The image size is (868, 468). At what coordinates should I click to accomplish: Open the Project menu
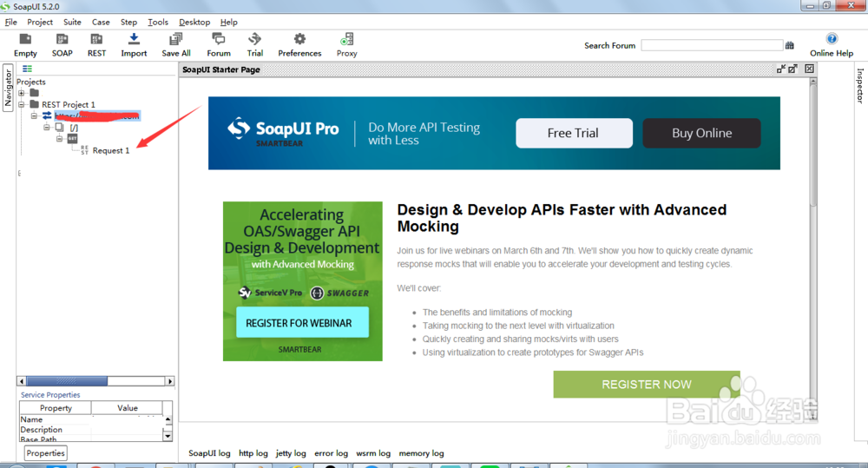tap(40, 23)
